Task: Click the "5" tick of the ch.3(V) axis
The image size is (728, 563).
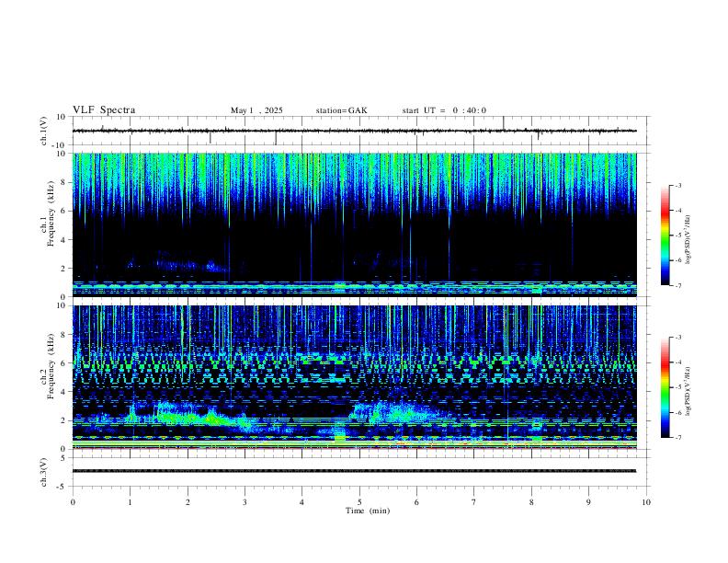Action: coord(63,458)
